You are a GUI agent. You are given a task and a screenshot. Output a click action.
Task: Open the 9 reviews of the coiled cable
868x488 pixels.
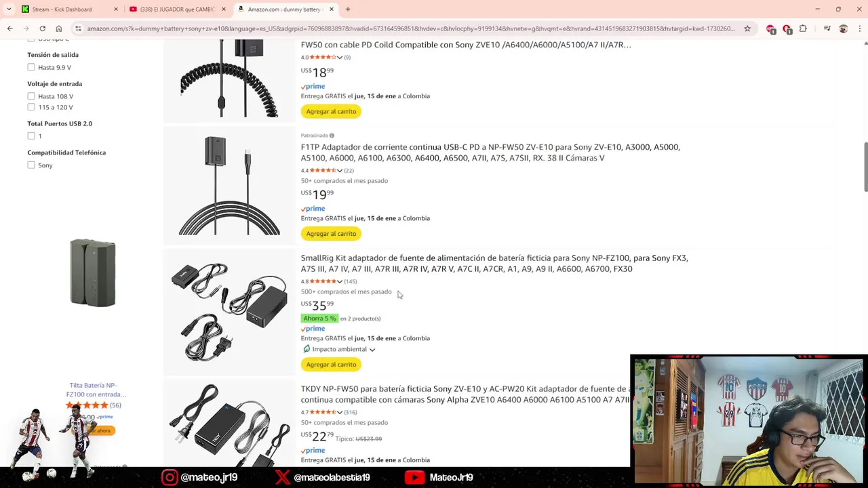click(x=347, y=58)
